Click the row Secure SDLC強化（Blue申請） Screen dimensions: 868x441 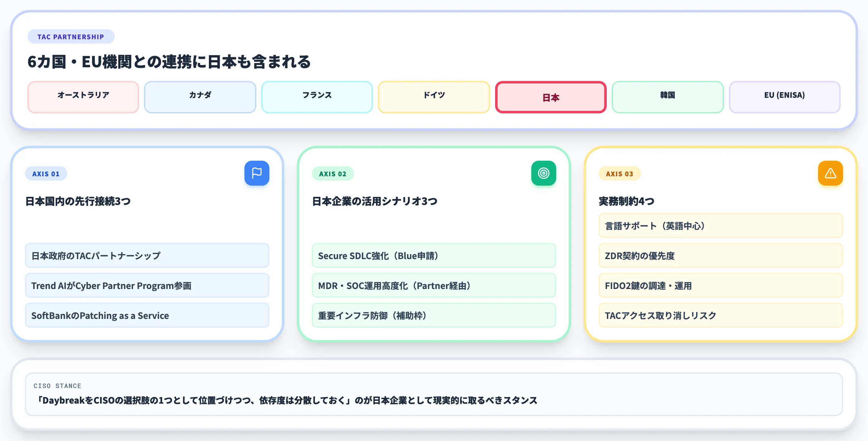434,255
